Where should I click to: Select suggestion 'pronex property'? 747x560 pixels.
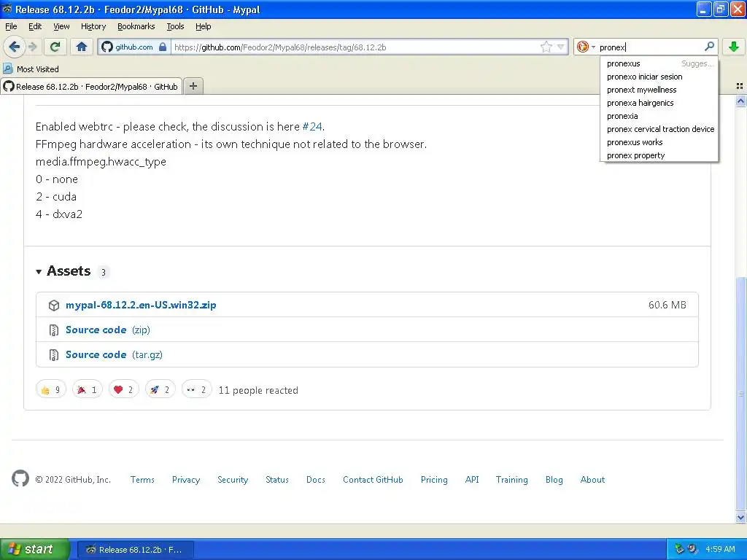tap(659, 155)
